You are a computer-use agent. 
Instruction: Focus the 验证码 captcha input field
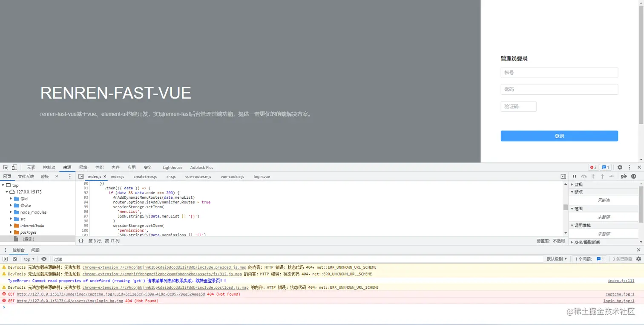point(518,106)
